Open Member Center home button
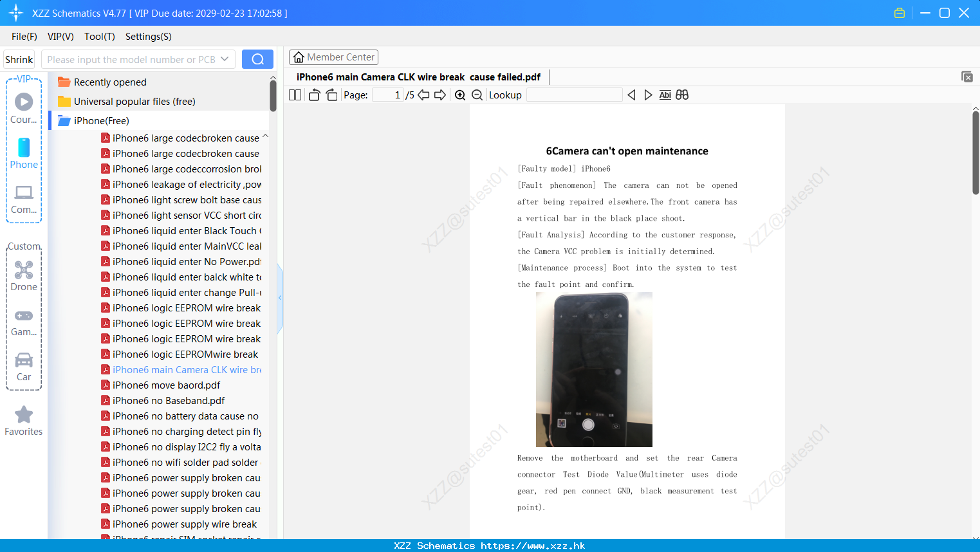The image size is (980, 552). point(333,57)
